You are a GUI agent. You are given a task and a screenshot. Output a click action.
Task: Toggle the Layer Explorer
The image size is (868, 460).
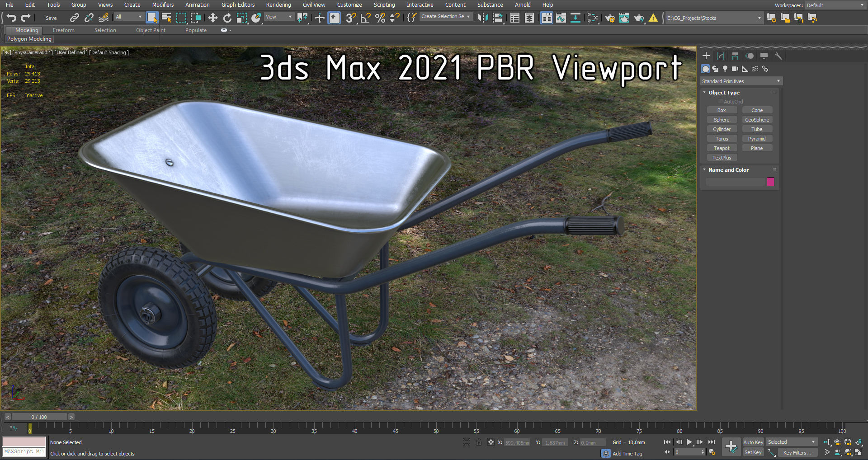point(529,18)
